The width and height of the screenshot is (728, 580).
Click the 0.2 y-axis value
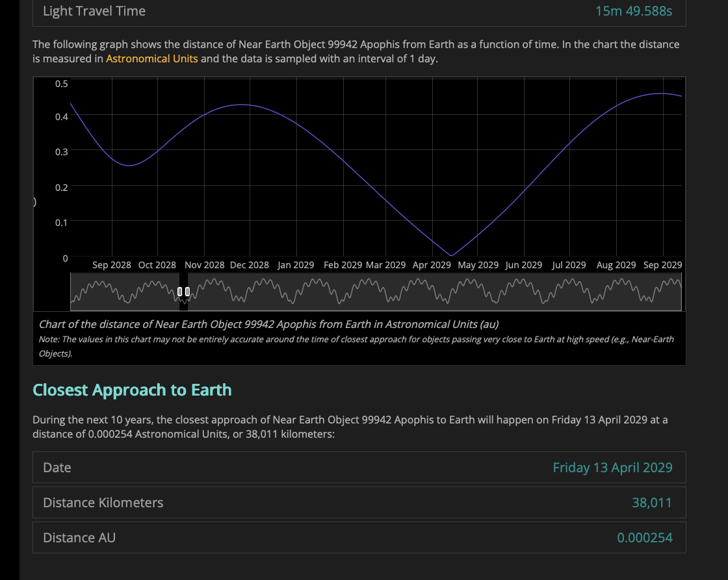click(x=62, y=188)
